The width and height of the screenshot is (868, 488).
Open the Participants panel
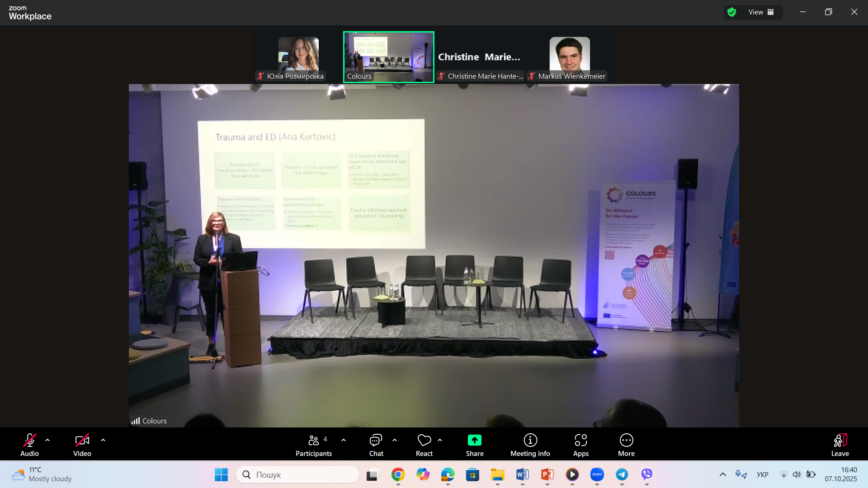click(313, 445)
